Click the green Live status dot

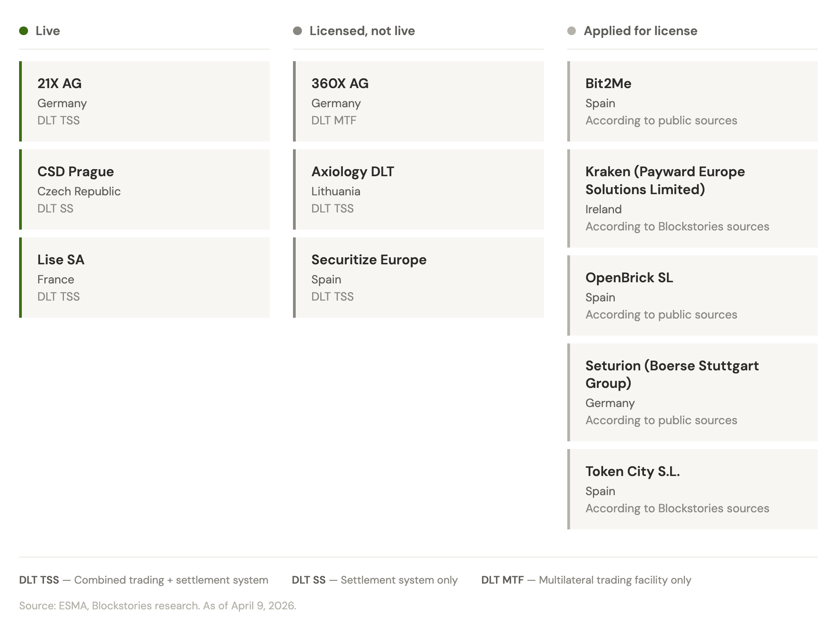(x=23, y=31)
